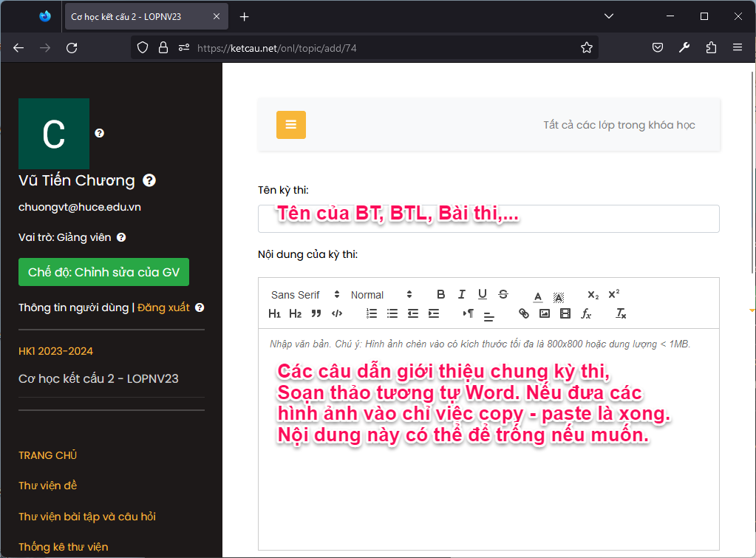Toggle italic formatting in editor
The width and height of the screenshot is (756, 558).
point(461,295)
